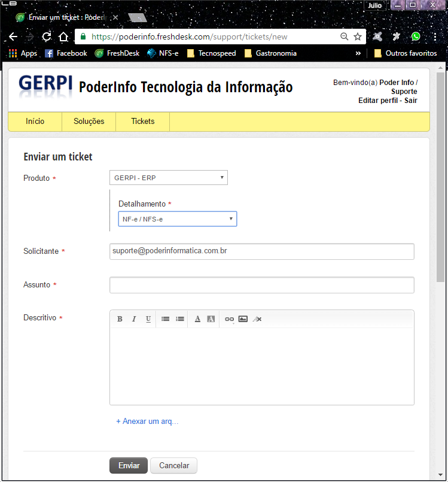Open text color picker in editor
This screenshot has width=448, height=482.
click(x=197, y=319)
